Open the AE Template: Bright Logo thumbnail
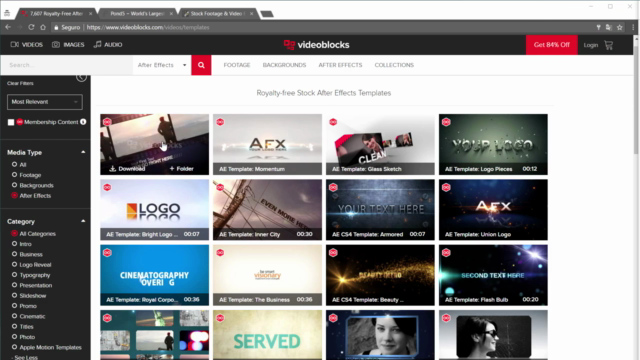Viewport: 640px width, 360px height. coord(155,209)
